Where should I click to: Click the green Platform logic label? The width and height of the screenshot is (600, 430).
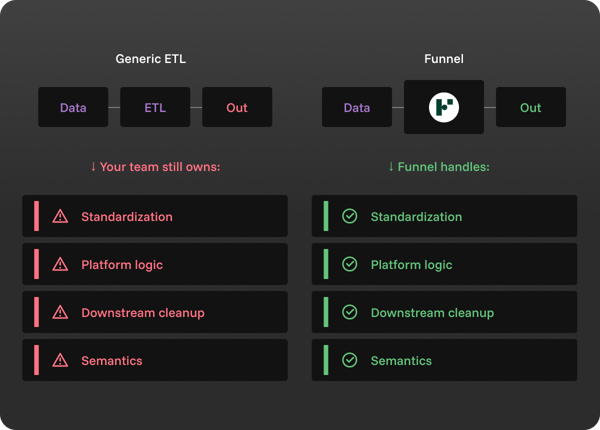411,265
